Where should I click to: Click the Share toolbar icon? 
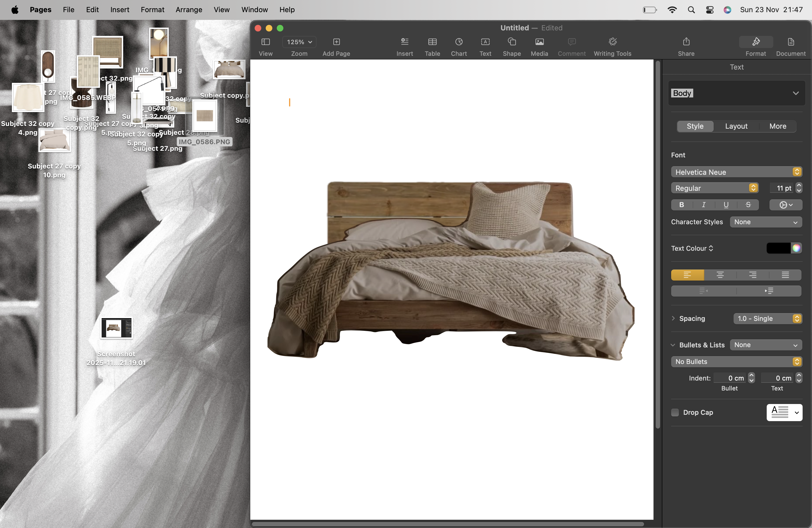(686, 42)
